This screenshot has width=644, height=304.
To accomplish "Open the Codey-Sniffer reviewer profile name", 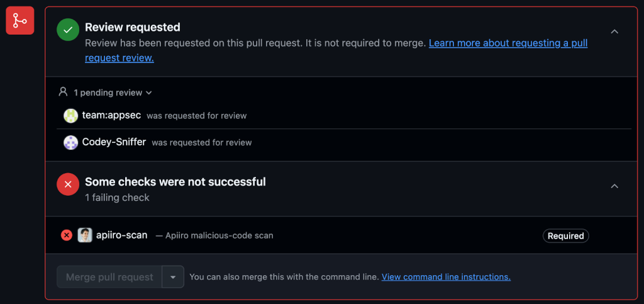I will 114,142.
